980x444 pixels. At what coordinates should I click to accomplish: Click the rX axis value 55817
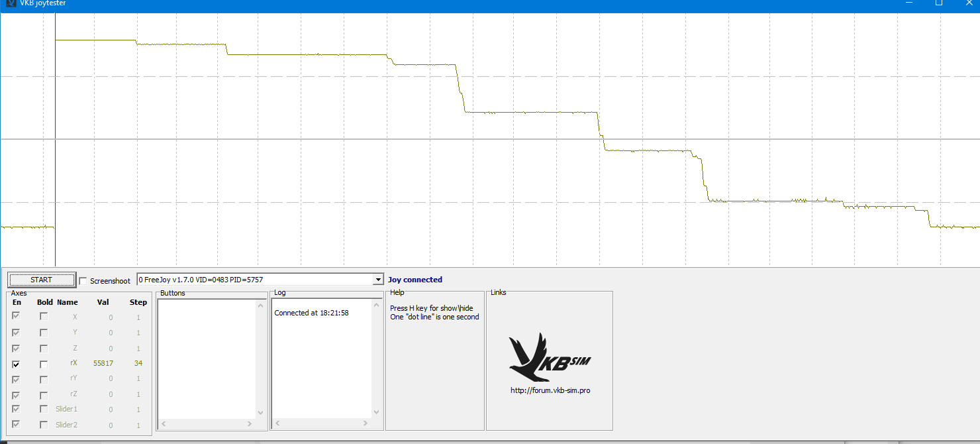(x=103, y=363)
